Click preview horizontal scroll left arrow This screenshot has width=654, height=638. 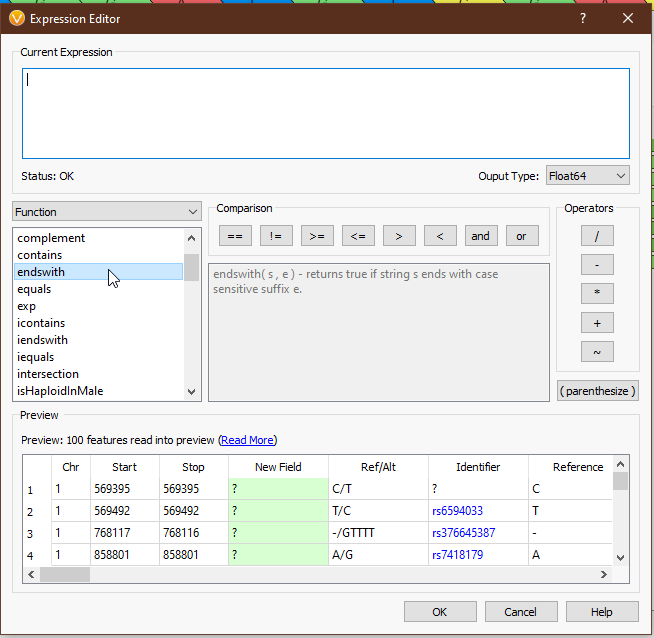tap(31, 575)
